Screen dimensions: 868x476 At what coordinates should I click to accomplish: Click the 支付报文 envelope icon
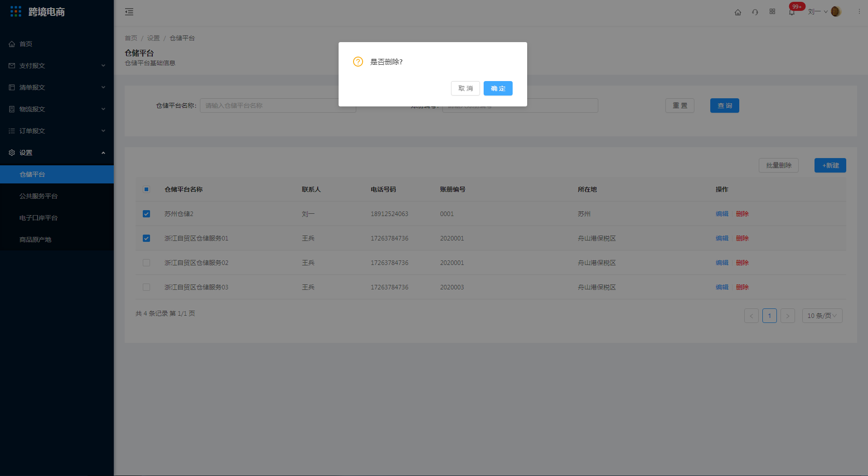tap(12, 66)
